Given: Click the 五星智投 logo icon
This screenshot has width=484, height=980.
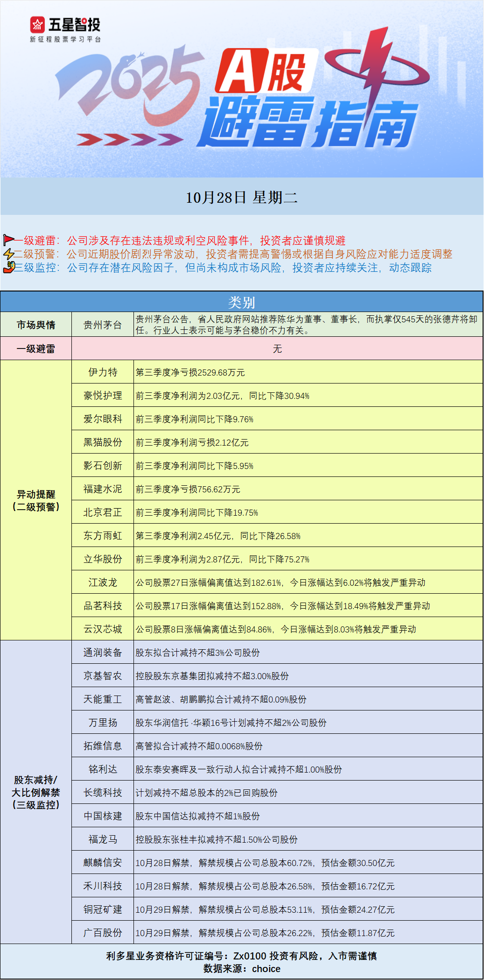Looking at the screenshot, I should click(x=38, y=25).
